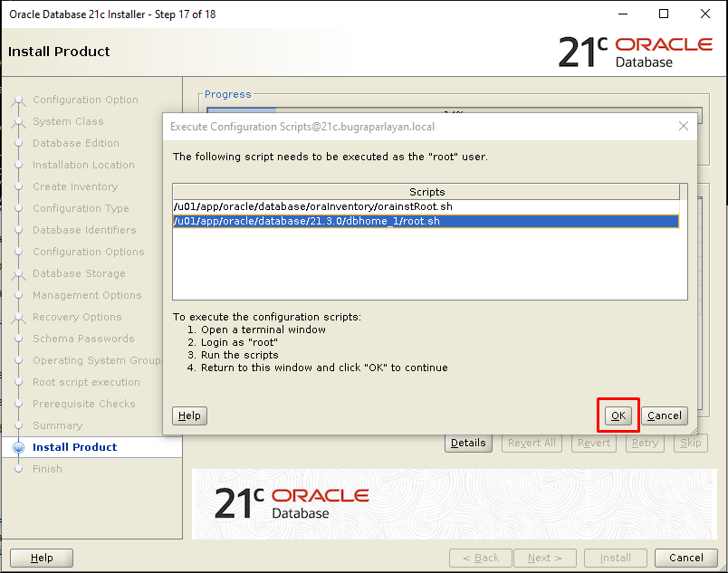The image size is (728, 573).
Task: Click the Revert button
Action: (594, 443)
